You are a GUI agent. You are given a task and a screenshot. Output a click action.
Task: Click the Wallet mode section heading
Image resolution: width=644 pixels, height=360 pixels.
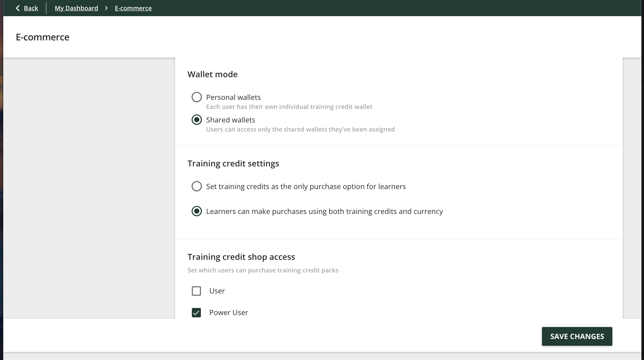coord(213,74)
